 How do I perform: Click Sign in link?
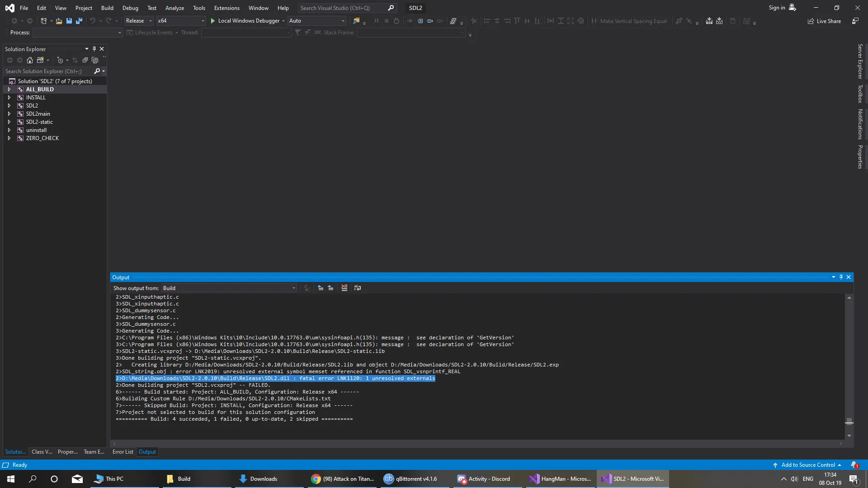777,8
